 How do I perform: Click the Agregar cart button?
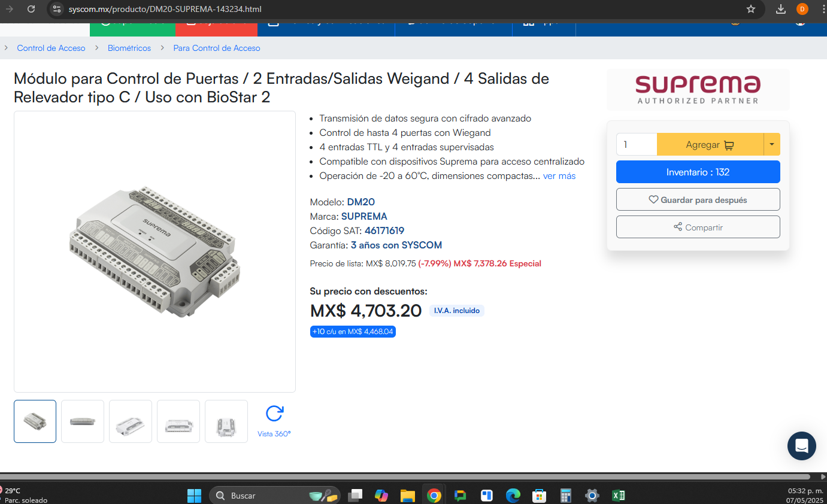click(x=710, y=144)
